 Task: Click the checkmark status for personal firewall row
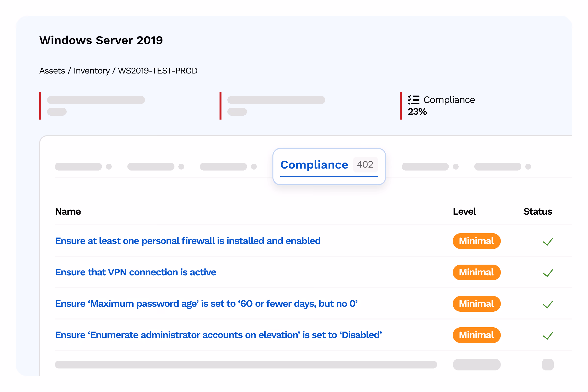[548, 242]
